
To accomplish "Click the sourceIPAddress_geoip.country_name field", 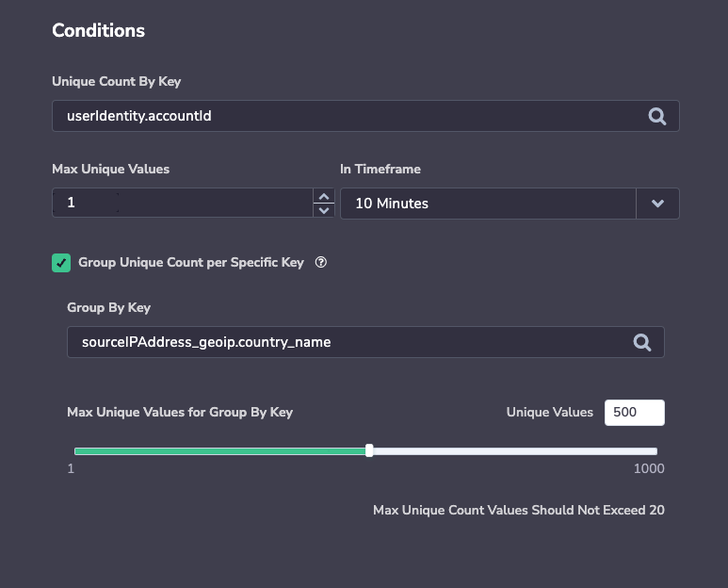I will [365, 342].
